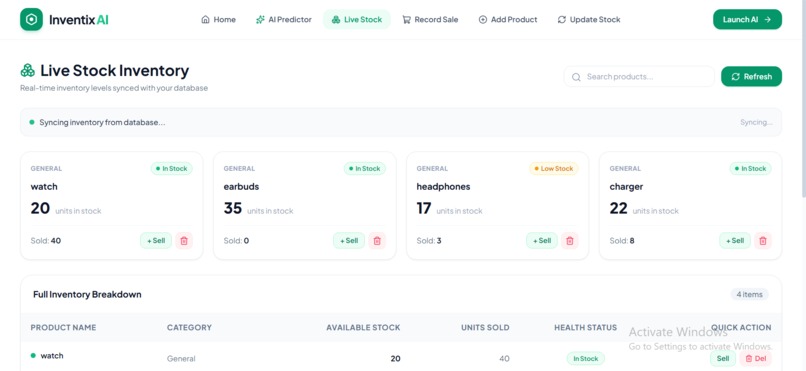Click the In Stock badge on charger card

point(750,169)
